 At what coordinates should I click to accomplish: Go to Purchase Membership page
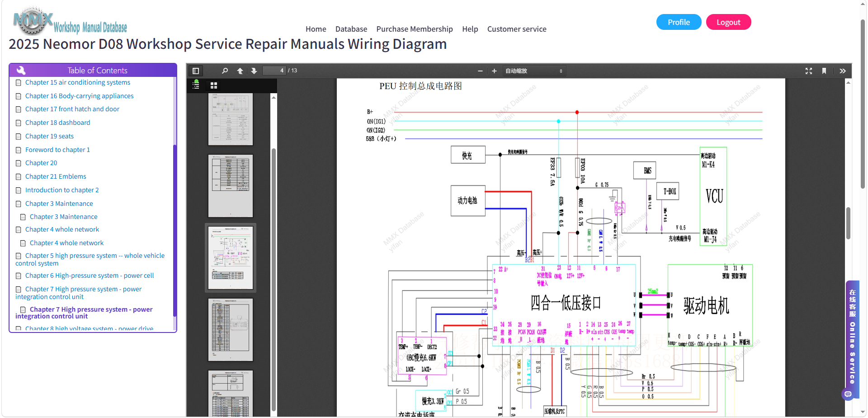point(415,29)
